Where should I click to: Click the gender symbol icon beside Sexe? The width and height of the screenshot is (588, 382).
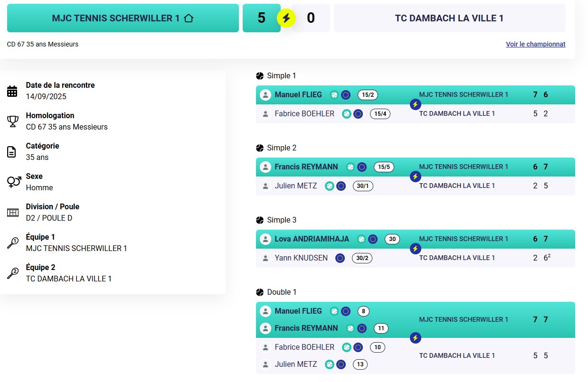tap(14, 182)
